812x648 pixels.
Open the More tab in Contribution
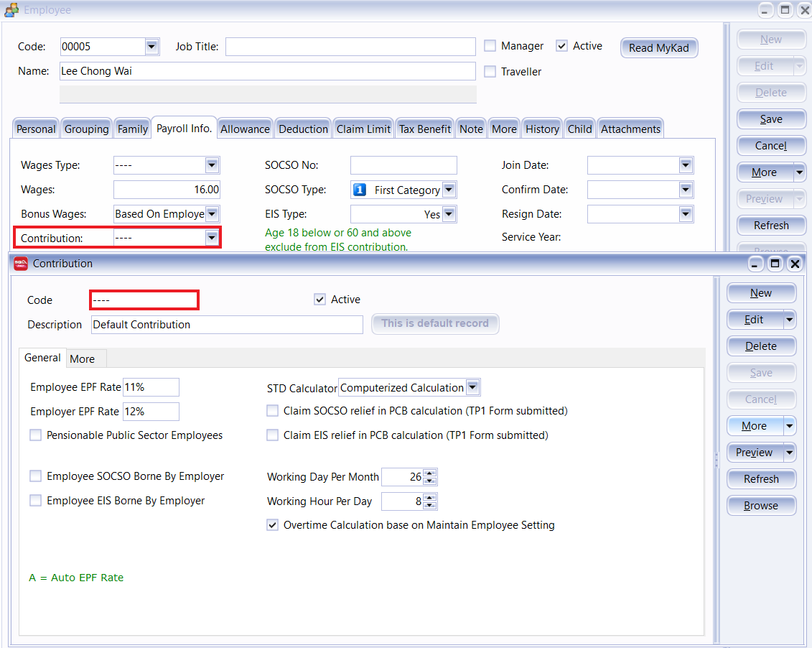(82, 358)
